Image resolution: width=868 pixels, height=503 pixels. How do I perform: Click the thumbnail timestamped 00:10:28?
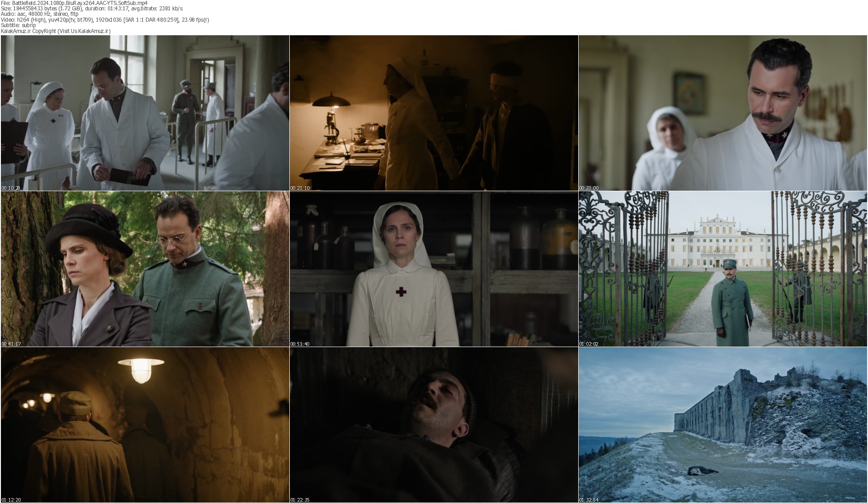pyautogui.click(x=145, y=113)
